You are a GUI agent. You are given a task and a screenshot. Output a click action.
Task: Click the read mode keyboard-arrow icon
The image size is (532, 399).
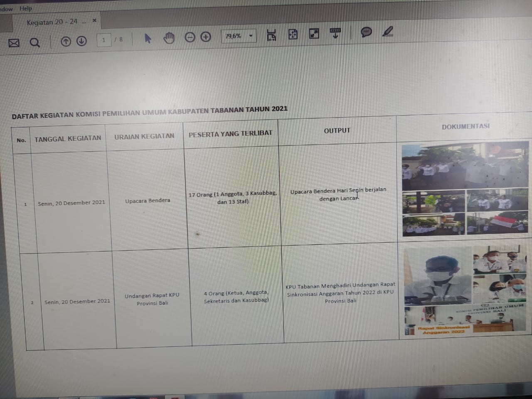[x=335, y=33]
